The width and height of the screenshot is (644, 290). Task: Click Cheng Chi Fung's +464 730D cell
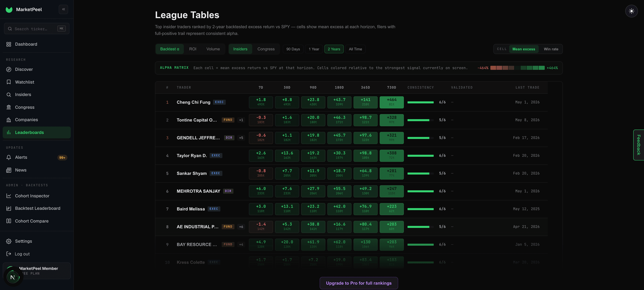pos(391,102)
